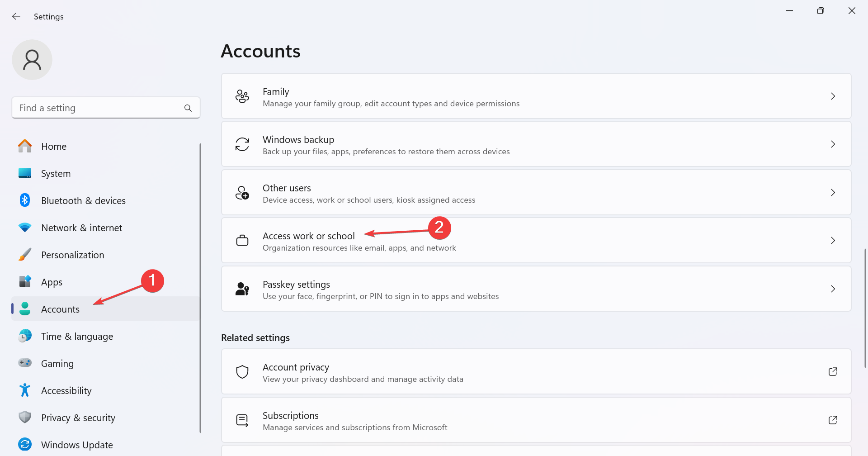Open Account privacy external link icon
Image resolution: width=868 pixels, height=456 pixels.
pyautogui.click(x=833, y=372)
